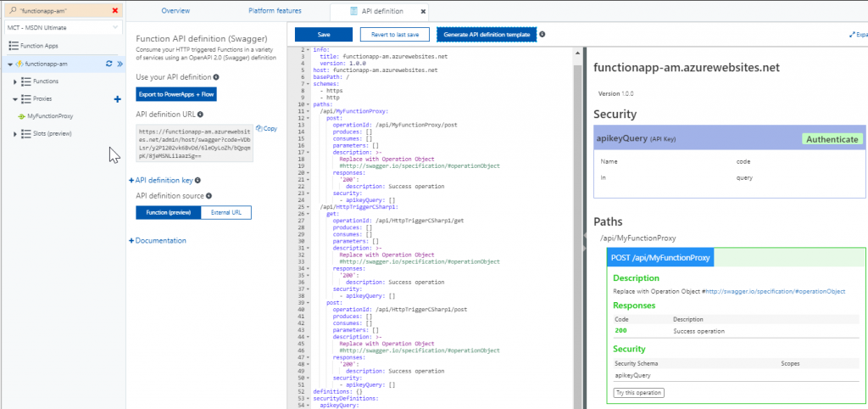
Task: Expand the API definition key section
Action: tap(160, 180)
